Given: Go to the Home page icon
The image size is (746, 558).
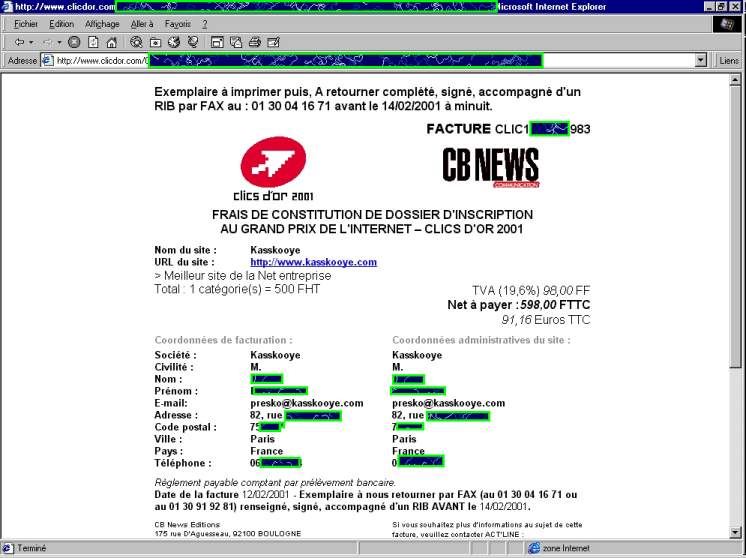Looking at the screenshot, I should click(x=111, y=42).
